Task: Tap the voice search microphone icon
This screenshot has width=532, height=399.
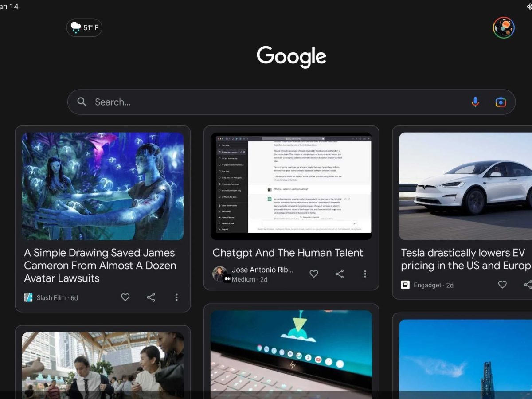Action: coord(475,102)
